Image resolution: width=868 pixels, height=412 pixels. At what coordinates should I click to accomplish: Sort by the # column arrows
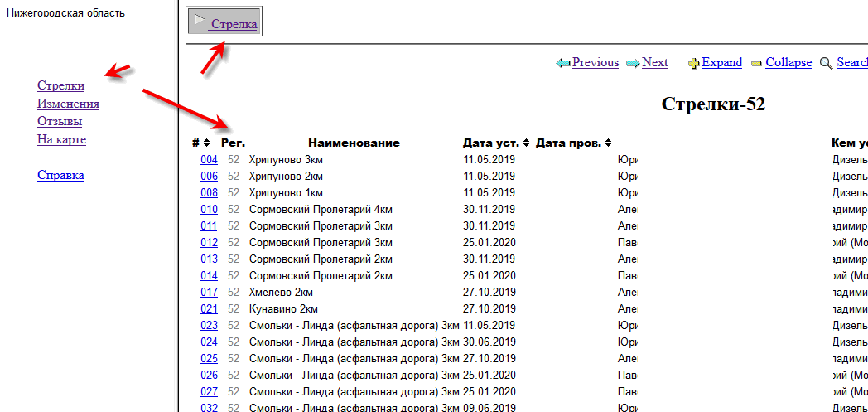(206, 143)
